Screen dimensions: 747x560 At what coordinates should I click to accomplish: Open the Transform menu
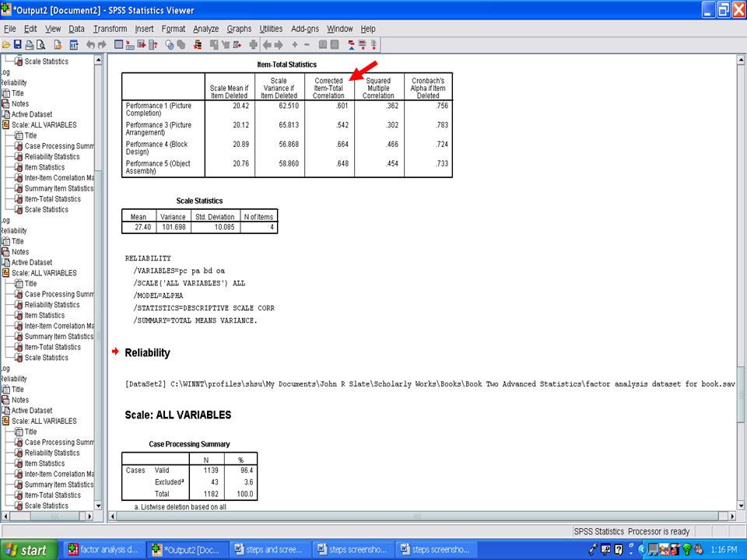click(110, 29)
